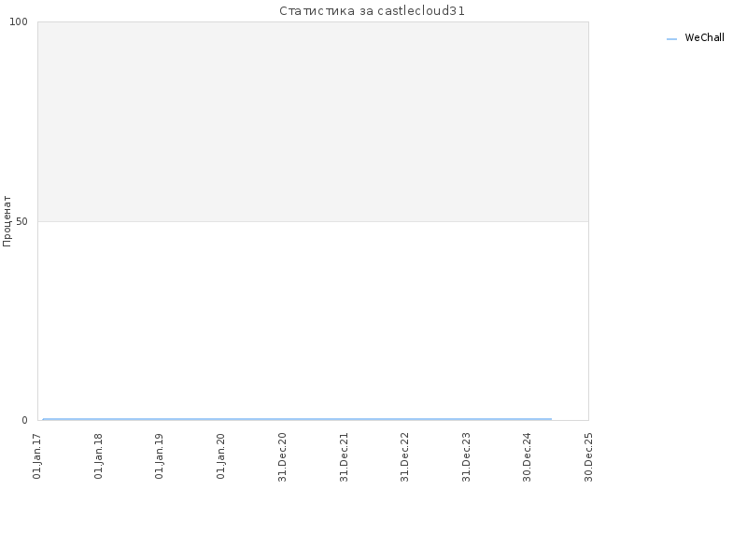This screenshot has height=560, width=747.
Task: Click the 01.Jan.17 axis label
Action: [37, 456]
